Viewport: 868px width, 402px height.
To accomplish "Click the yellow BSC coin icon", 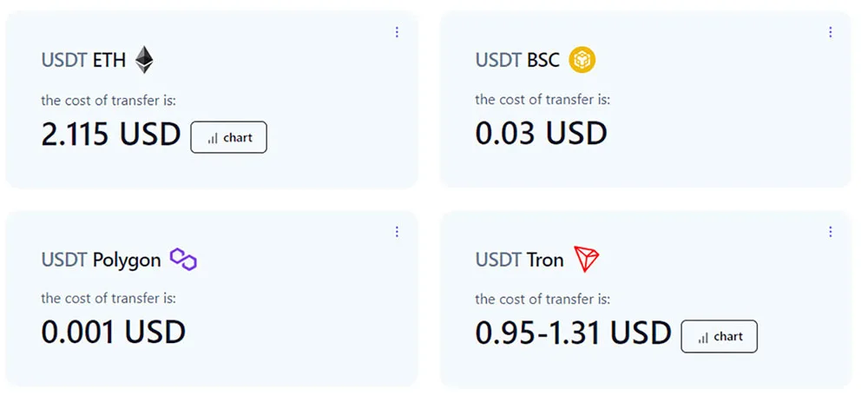I will pyautogui.click(x=582, y=59).
